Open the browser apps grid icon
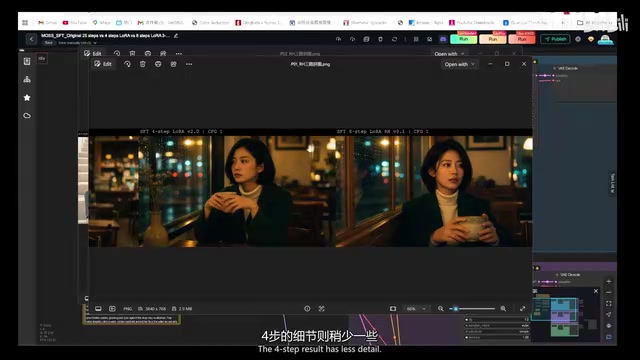The height and width of the screenshot is (360, 640). point(25,22)
